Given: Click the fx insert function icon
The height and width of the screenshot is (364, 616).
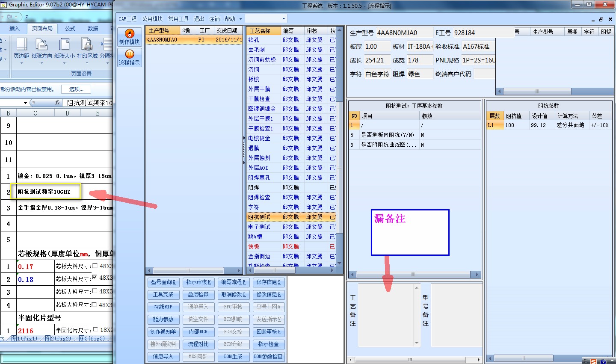Looking at the screenshot, I should (58, 103).
